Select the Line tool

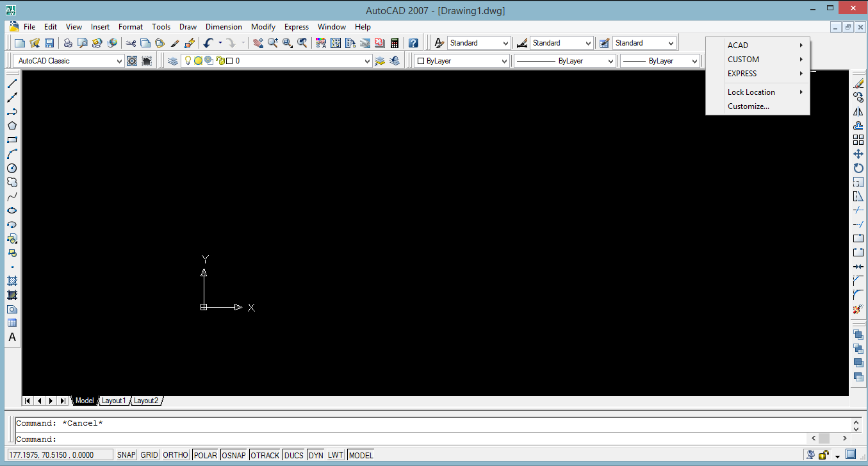tap(12, 82)
